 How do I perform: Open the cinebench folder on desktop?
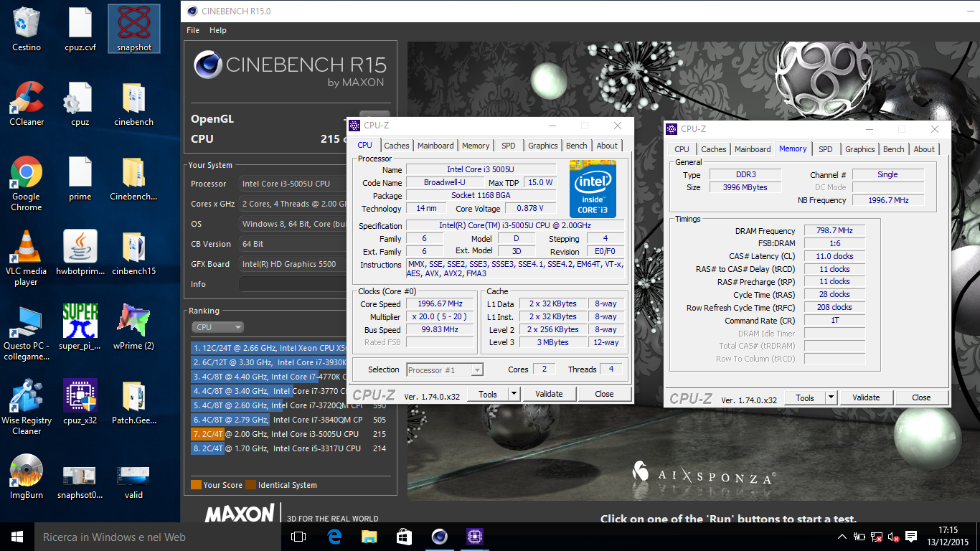point(134,105)
